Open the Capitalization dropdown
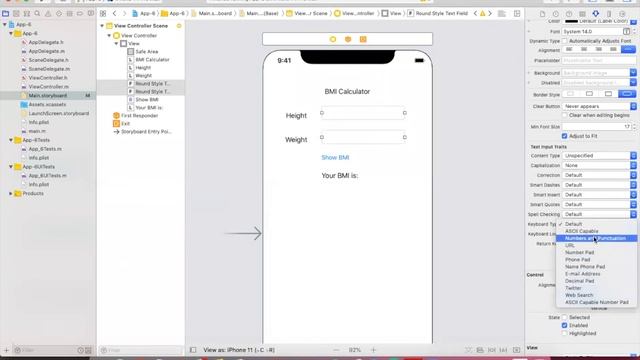This screenshot has width=640, height=360. (599, 165)
